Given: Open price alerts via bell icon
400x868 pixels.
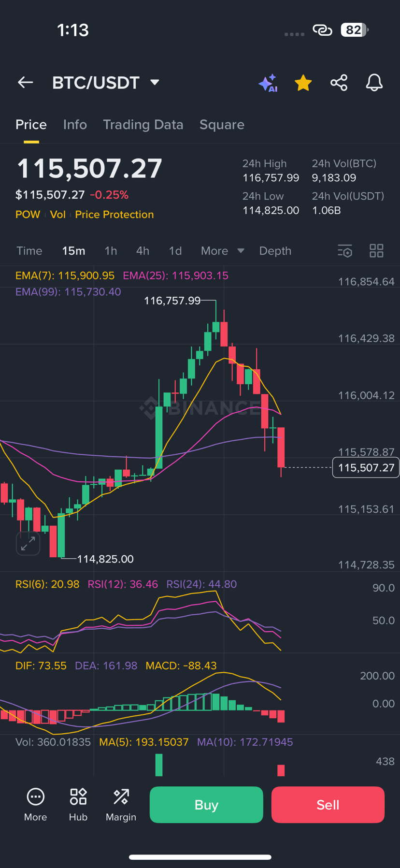Looking at the screenshot, I should click(374, 83).
